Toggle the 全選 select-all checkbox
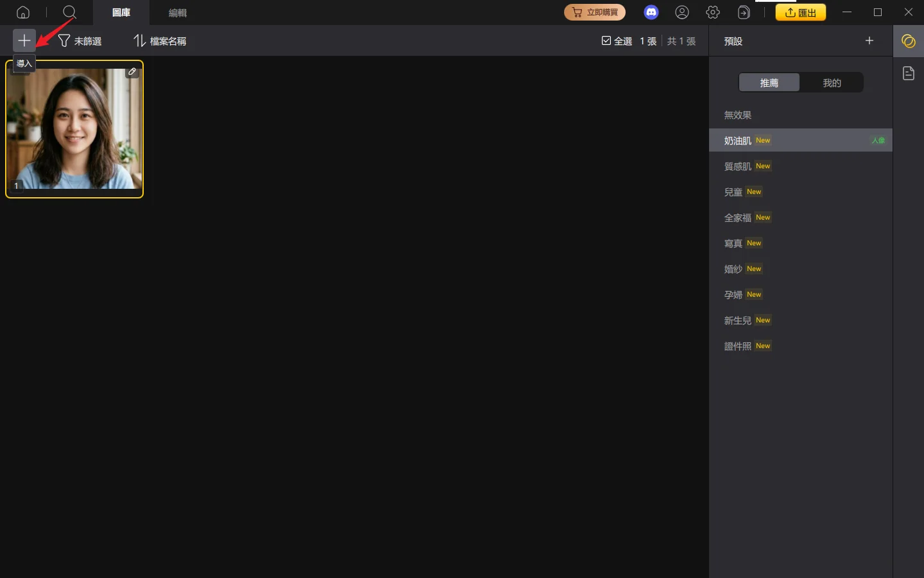 coord(606,41)
